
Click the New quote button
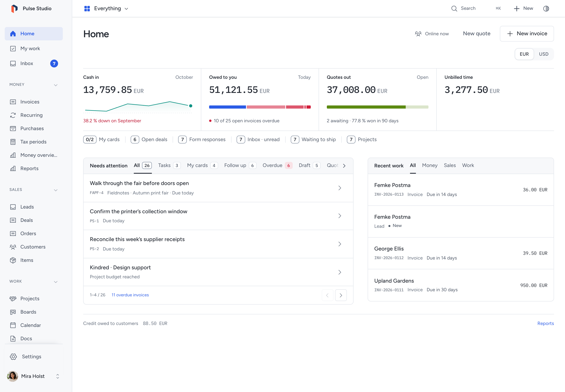click(477, 34)
